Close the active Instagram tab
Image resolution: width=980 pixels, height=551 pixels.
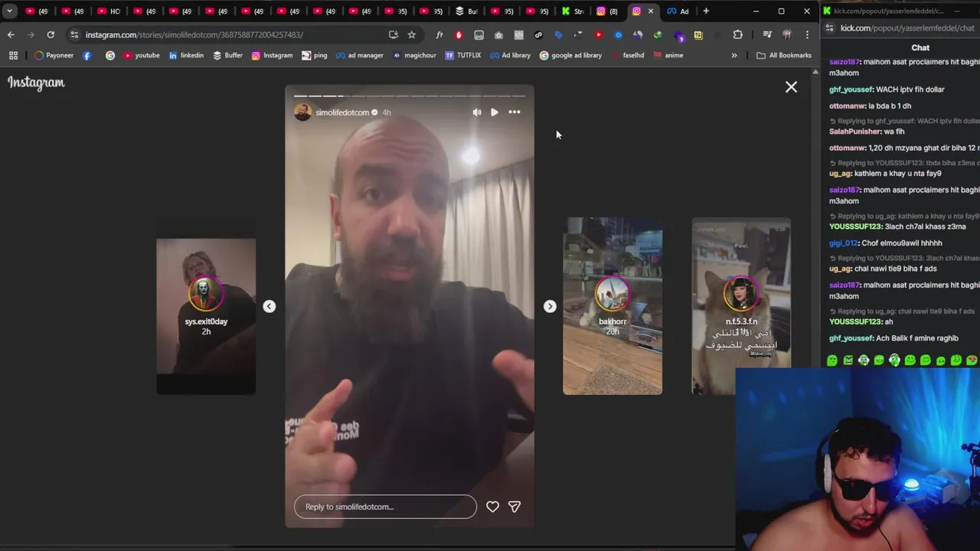coord(651,11)
